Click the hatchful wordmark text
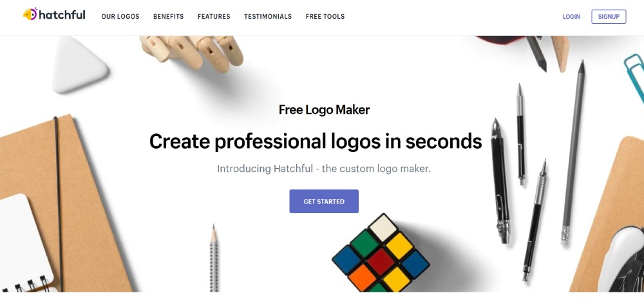Viewport: 644px width, 304px height. pos(62,15)
